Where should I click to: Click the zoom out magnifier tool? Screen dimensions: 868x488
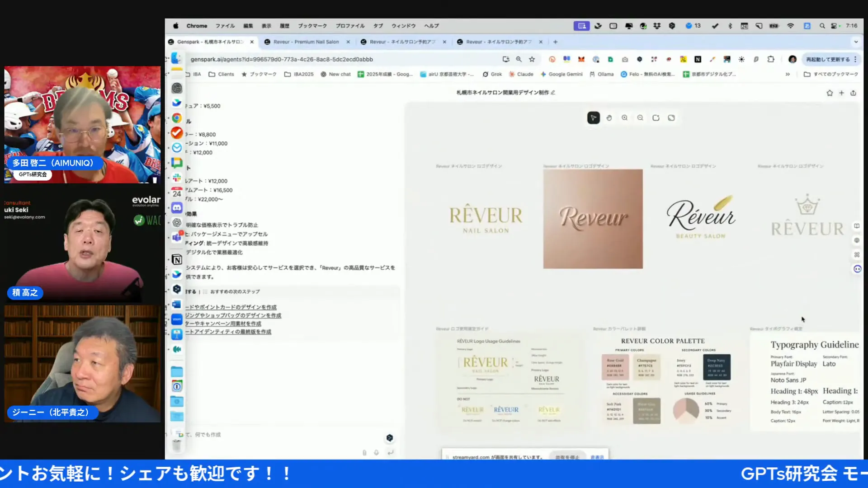(x=640, y=118)
